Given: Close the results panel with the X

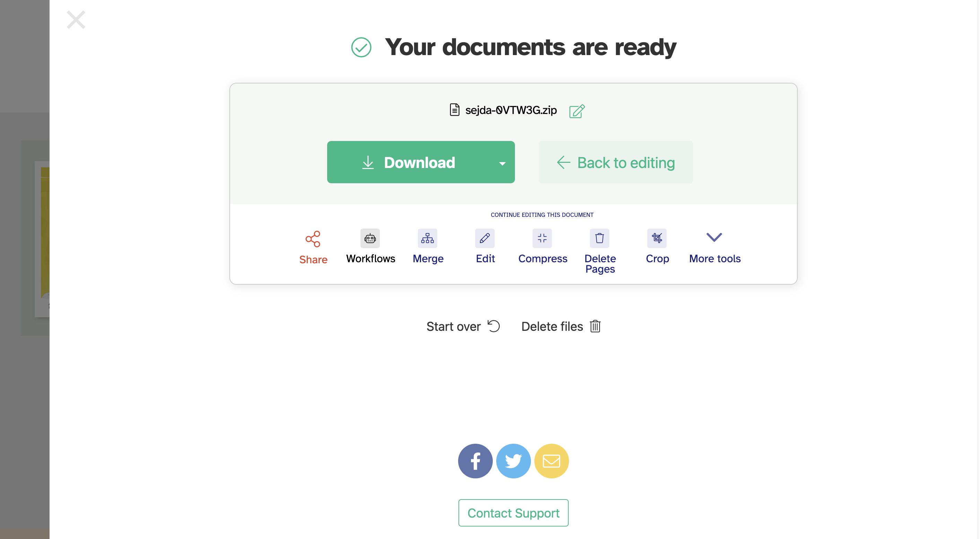Looking at the screenshot, I should [x=76, y=20].
